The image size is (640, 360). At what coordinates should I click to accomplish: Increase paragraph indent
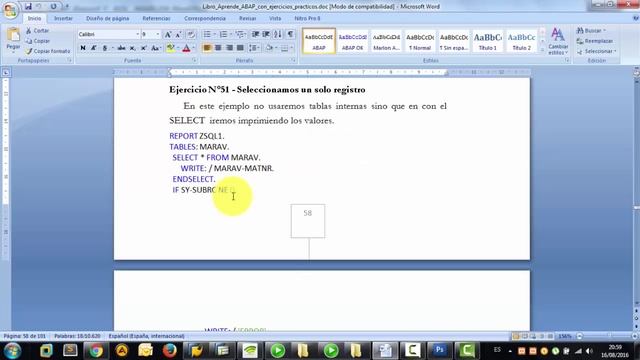(x=266, y=34)
